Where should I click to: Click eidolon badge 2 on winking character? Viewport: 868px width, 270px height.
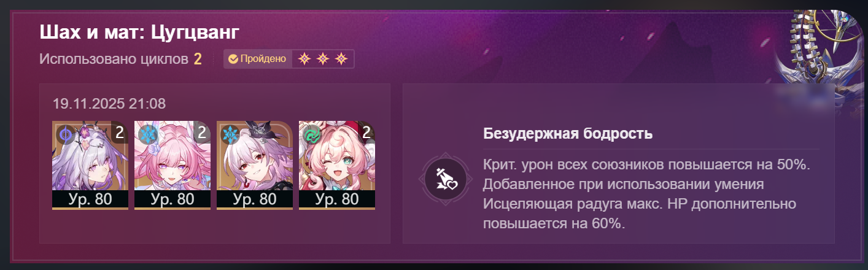click(366, 132)
